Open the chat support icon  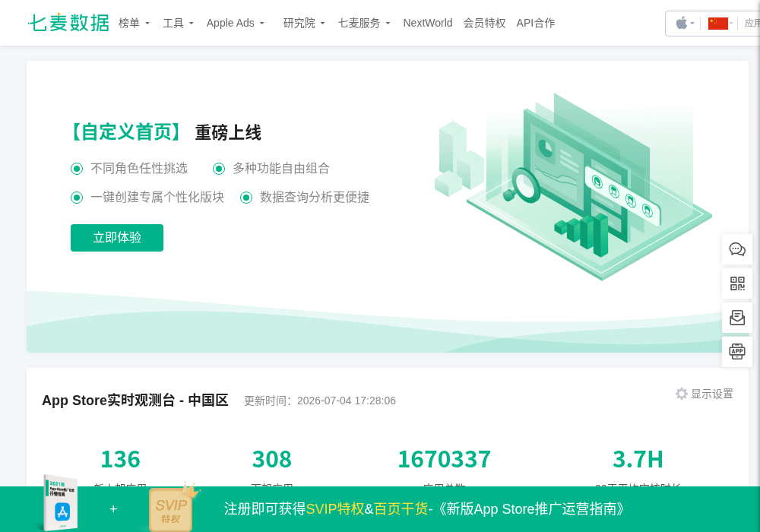(x=737, y=249)
